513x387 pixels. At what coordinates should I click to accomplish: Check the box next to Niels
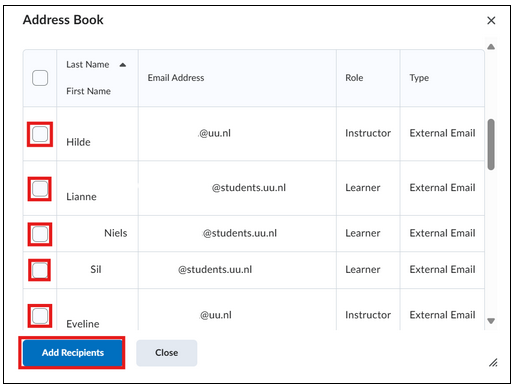(x=40, y=234)
